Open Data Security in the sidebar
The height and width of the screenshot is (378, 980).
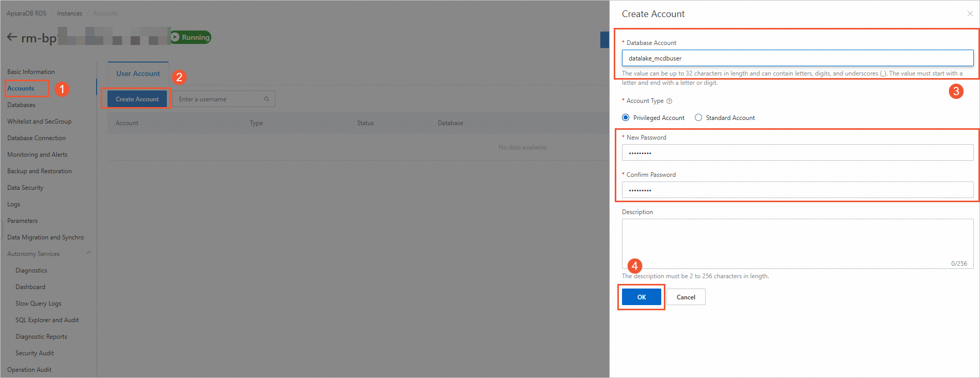click(25, 188)
